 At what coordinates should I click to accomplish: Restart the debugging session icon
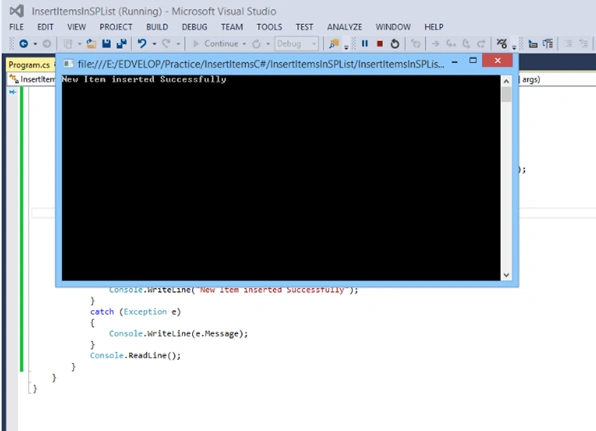click(x=395, y=44)
